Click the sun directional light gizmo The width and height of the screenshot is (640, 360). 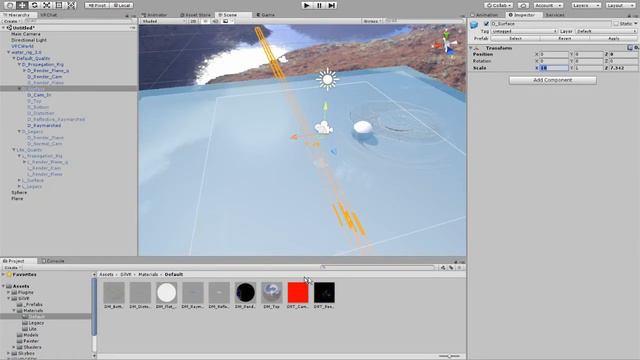[327, 79]
